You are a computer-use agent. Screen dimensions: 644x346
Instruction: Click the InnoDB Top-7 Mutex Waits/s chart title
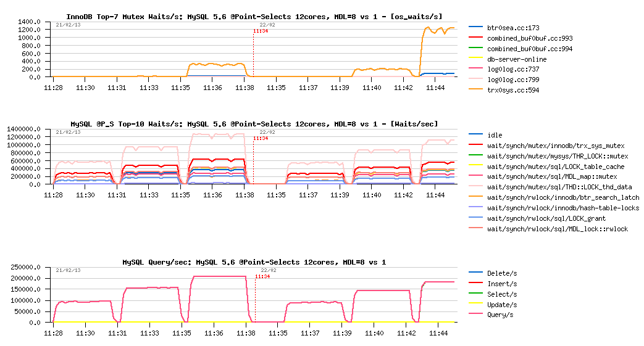click(254, 17)
